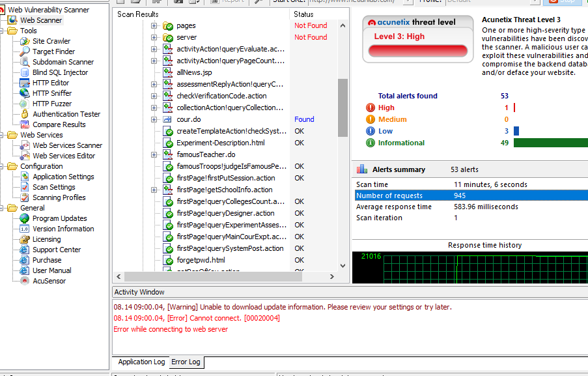The width and height of the screenshot is (588, 376).
Task: Open the HTTP Fuzzer icon
Action: pyautogui.click(x=25, y=104)
